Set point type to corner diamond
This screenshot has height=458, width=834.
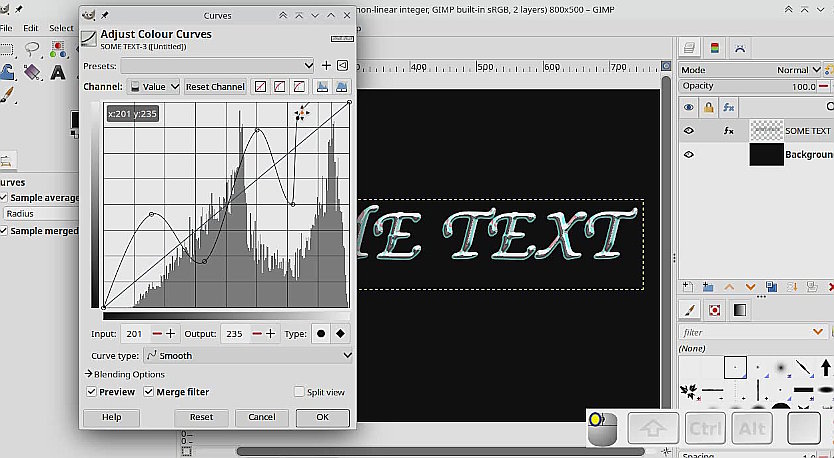click(x=341, y=333)
